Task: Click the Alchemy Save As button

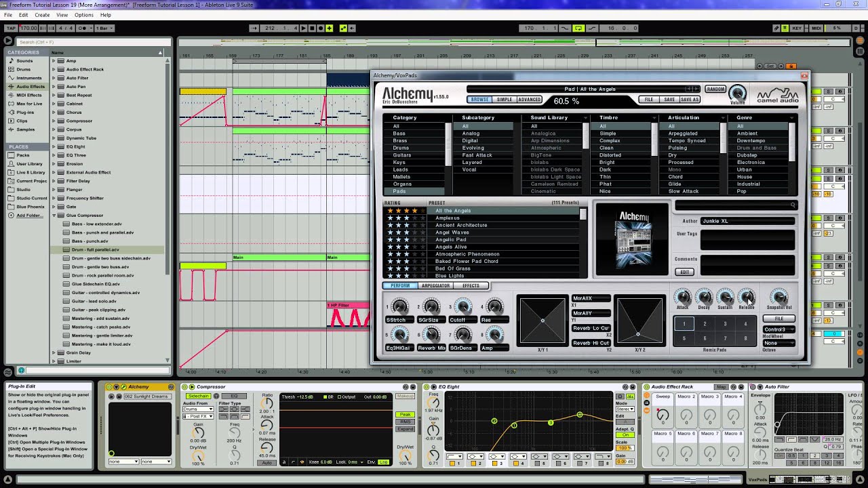Action: (689, 100)
